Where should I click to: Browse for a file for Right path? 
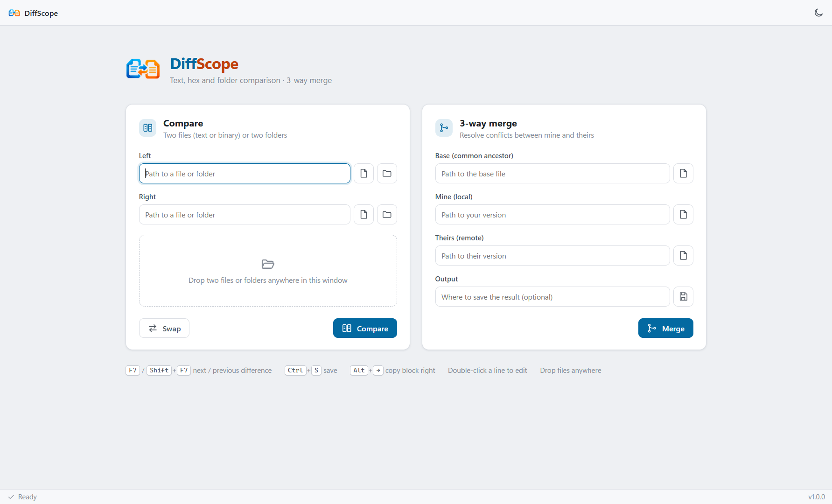364,215
